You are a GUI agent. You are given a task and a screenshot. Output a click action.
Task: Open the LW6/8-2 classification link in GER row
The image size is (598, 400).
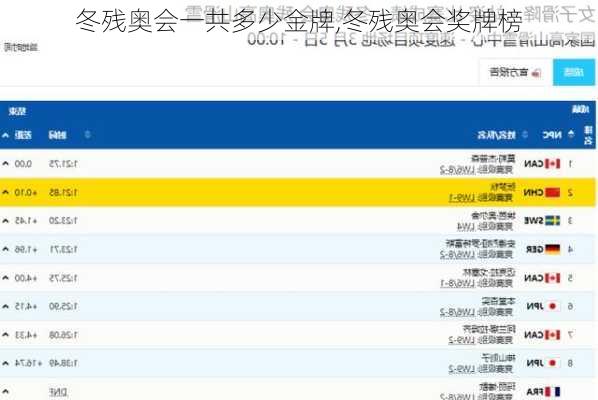point(457,255)
